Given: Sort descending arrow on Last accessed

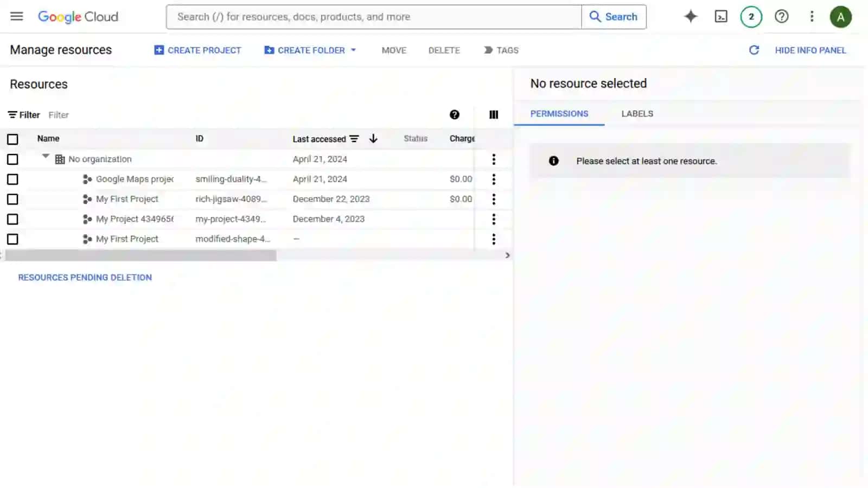Looking at the screenshot, I should 373,139.
